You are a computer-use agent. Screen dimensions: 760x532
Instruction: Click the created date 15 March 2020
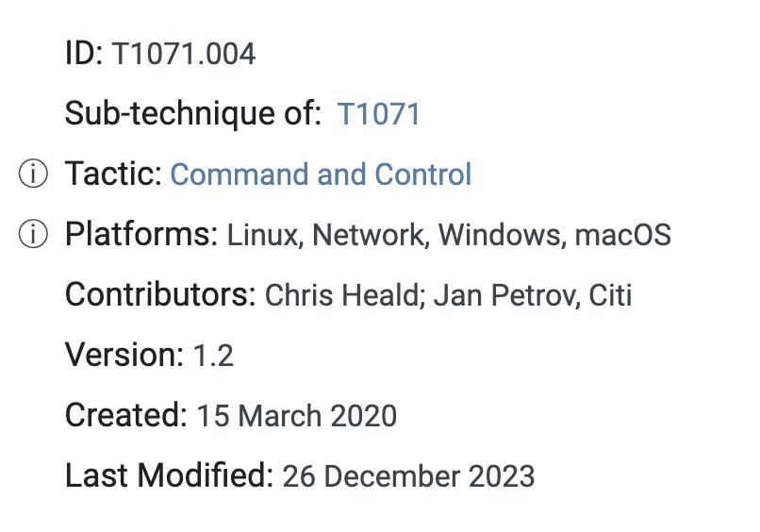pos(296,416)
